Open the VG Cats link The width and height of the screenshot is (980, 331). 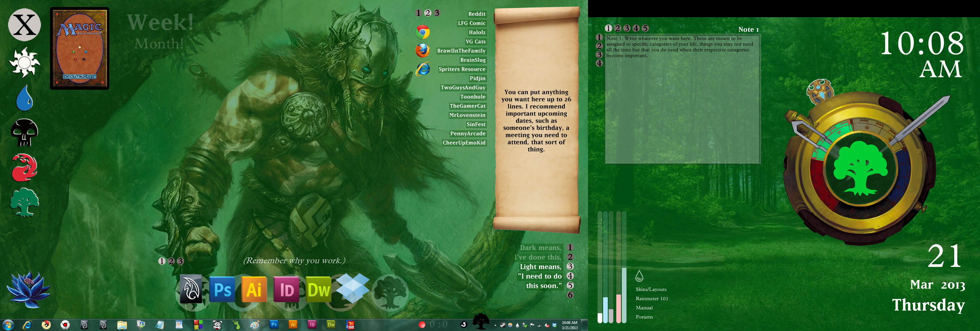[476, 41]
